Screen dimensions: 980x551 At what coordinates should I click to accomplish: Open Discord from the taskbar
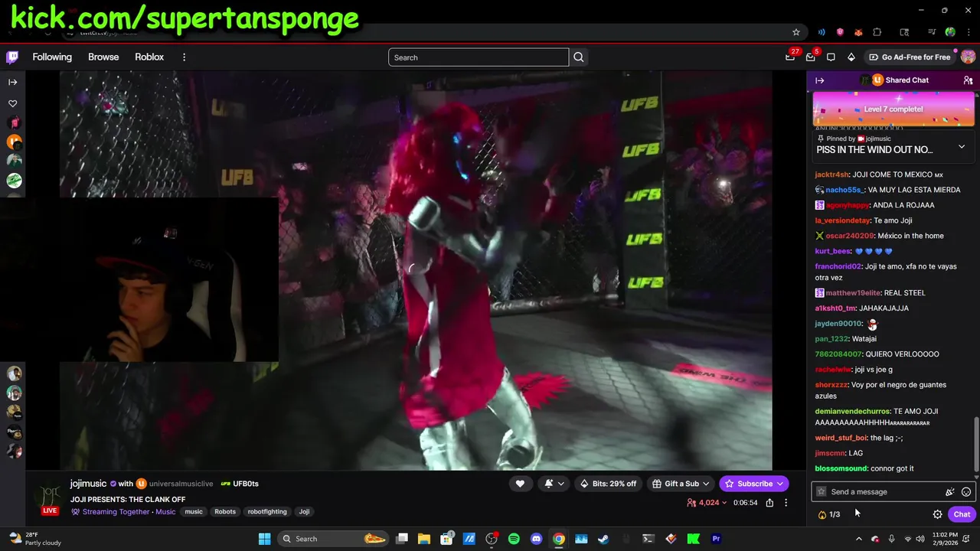tap(536, 539)
